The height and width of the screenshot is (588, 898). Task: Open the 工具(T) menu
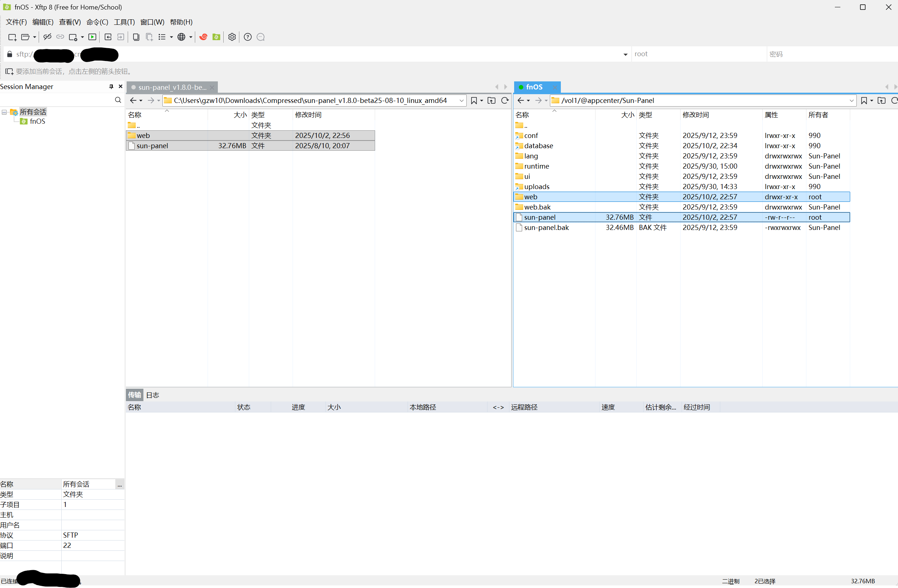point(124,22)
